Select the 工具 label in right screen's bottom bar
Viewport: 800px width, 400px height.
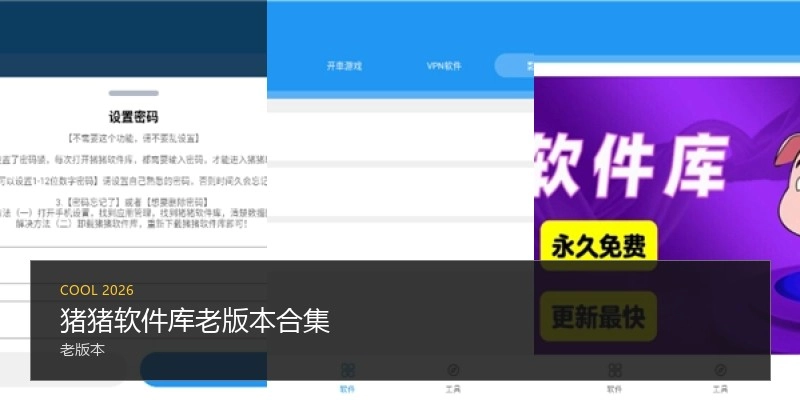click(720, 389)
